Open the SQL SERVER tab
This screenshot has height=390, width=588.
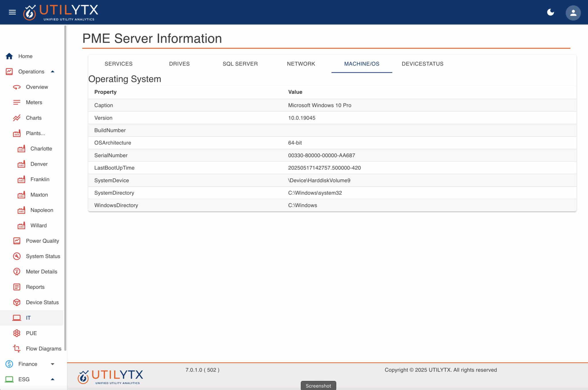tap(240, 64)
